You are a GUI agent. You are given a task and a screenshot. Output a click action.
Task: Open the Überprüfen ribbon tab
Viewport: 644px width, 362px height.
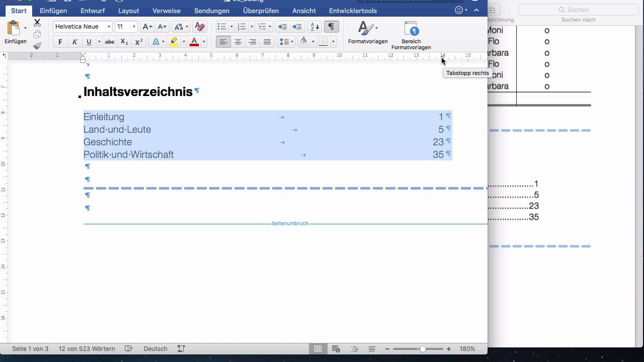tap(261, 11)
